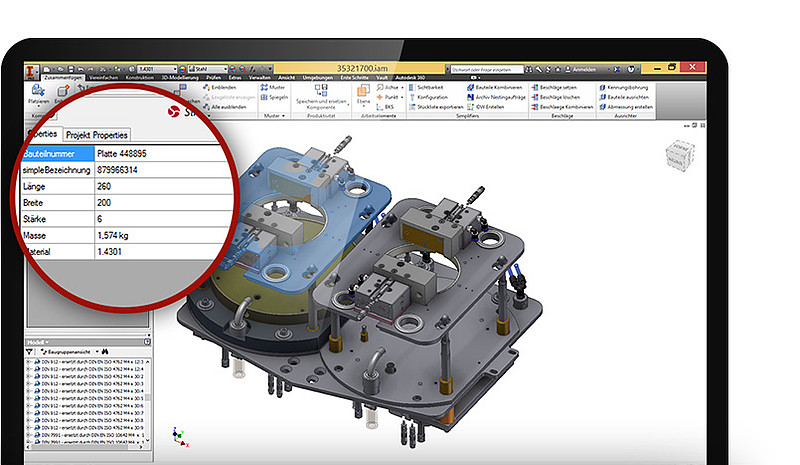Click Alle ausblenden in the ribbon
The height and width of the screenshot is (465, 800).
225,107
